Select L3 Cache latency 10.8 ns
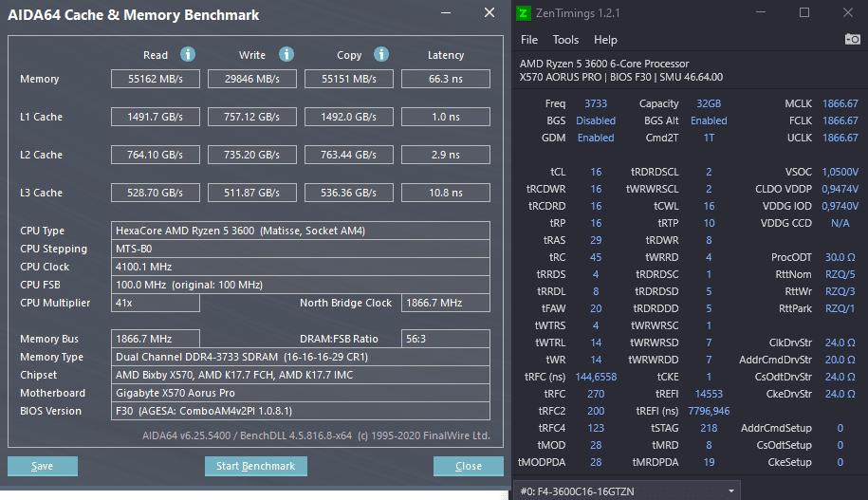The width and height of the screenshot is (868, 500). 446,193
